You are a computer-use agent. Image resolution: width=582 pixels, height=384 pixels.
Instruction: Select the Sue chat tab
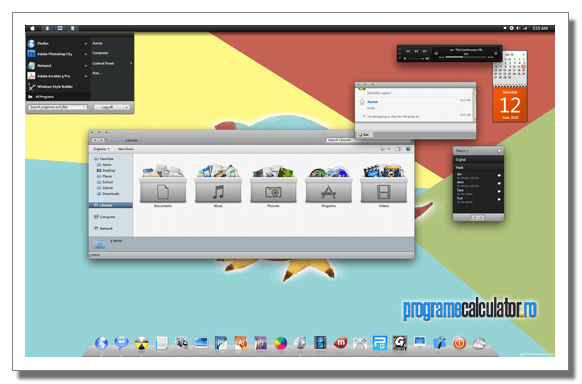pyautogui.click(x=364, y=135)
